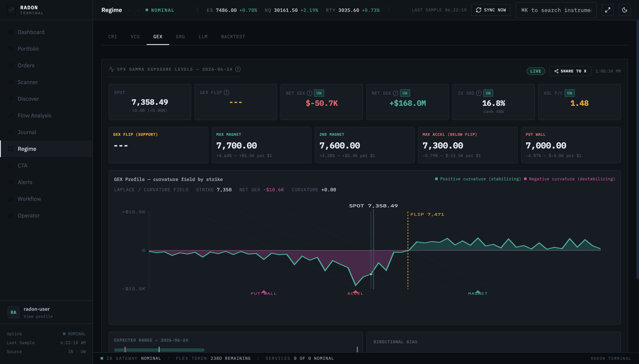639x364 pixels.
Task: Click the MAX ACCEL 7,300.00 card
Action: pos(468,145)
